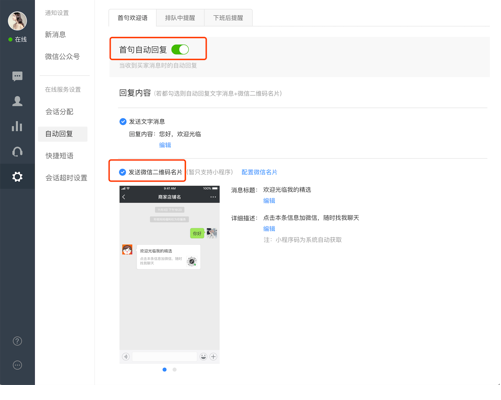Check the 发送文字消息 checkbox
The height and width of the screenshot is (400, 501).
(123, 122)
